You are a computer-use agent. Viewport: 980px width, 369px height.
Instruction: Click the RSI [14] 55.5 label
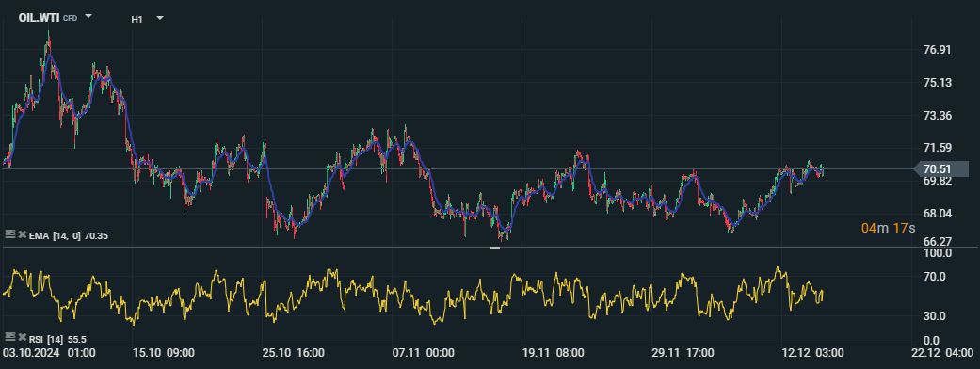[x=57, y=339]
